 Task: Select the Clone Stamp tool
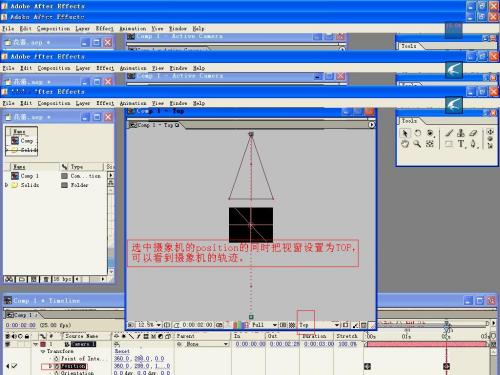tap(461, 133)
